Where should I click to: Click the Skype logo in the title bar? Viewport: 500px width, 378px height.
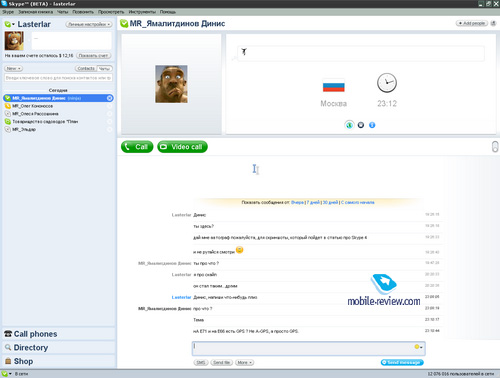click(x=4, y=4)
